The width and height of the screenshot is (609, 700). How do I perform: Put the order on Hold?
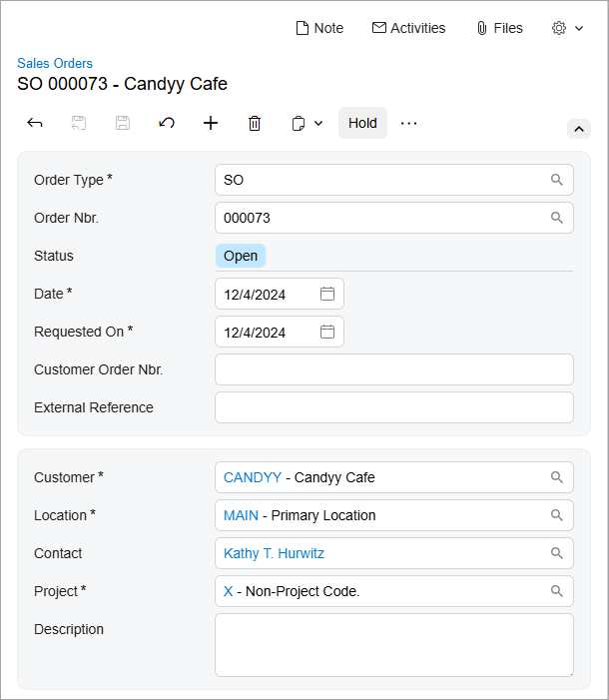point(362,123)
